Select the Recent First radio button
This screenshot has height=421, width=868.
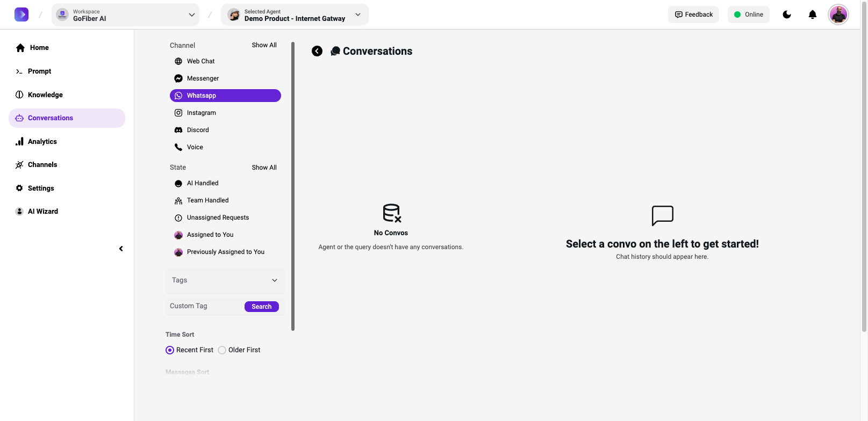coord(170,350)
